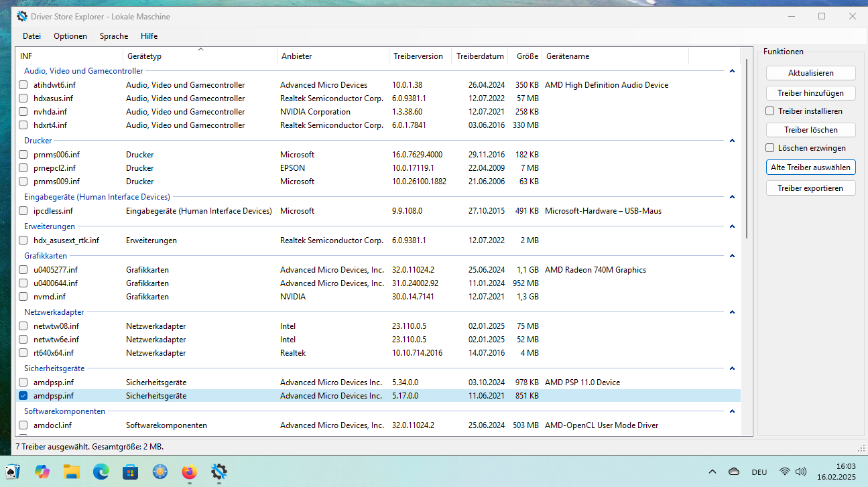The height and width of the screenshot is (487, 868).
Task: Click version 10.0.26100.1882 of prnms009.inf
Action: coord(419,182)
